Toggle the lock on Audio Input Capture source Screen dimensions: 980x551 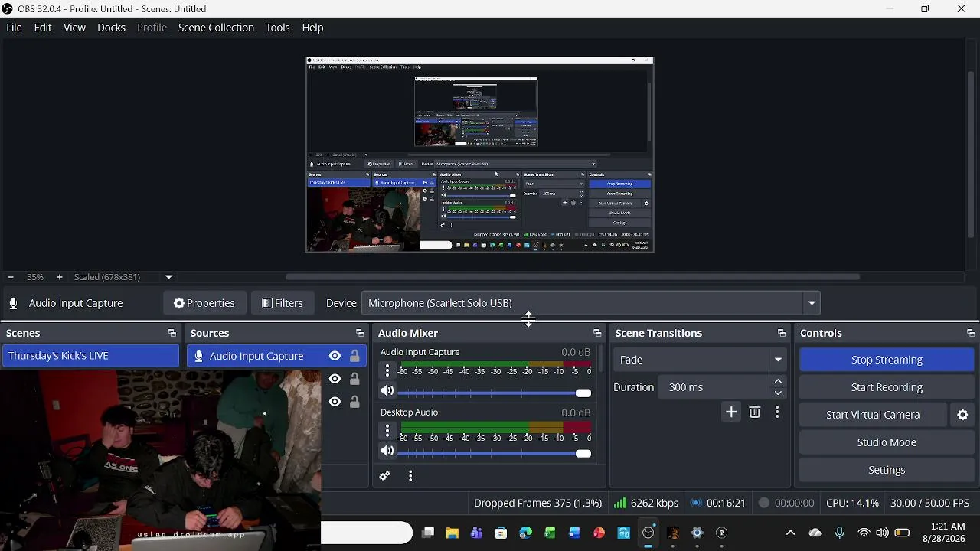354,356
